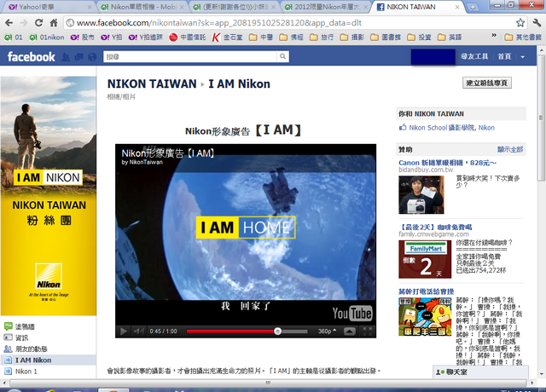Open the 旅行 bookmark folder
The width and height of the screenshot is (546, 392).
click(x=322, y=37)
